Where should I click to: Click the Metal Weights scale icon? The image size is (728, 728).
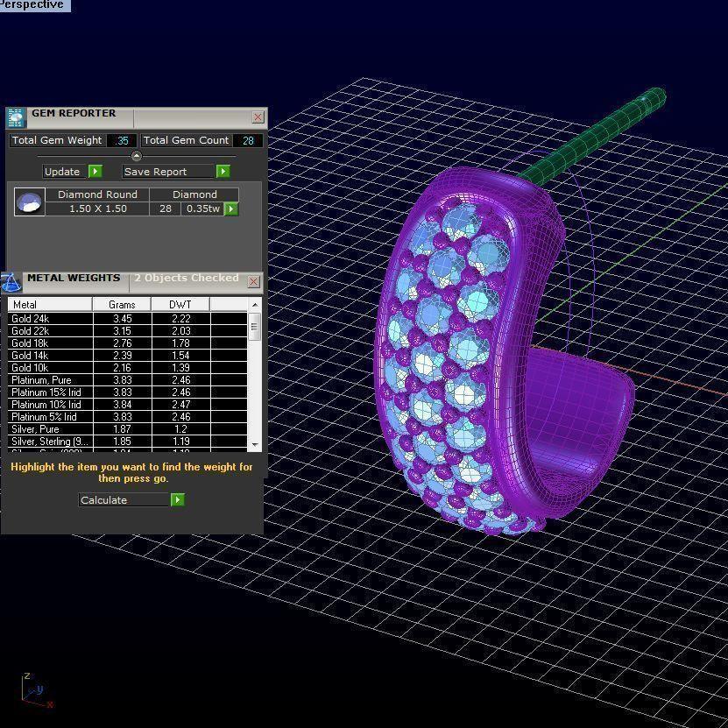[x=11, y=281]
